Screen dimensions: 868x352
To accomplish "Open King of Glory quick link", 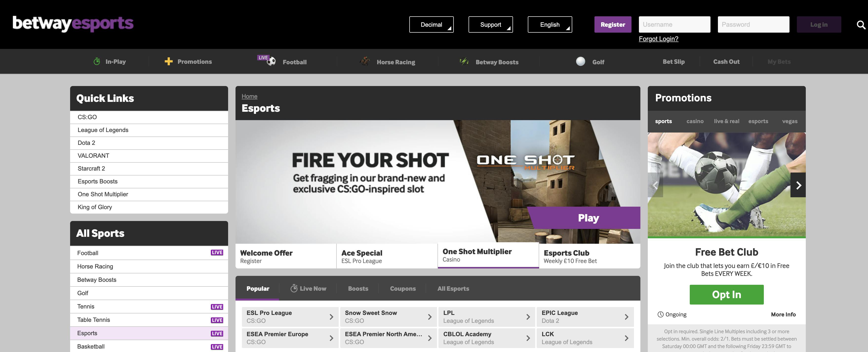I will point(149,207).
